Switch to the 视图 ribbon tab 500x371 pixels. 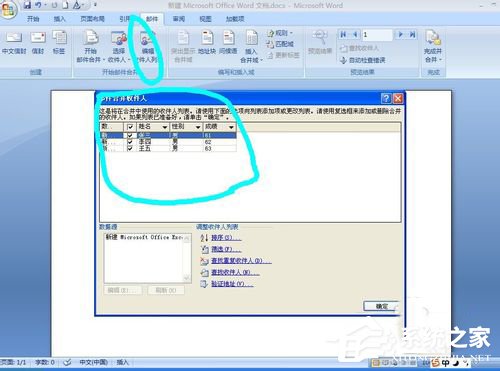[x=205, y=19]
